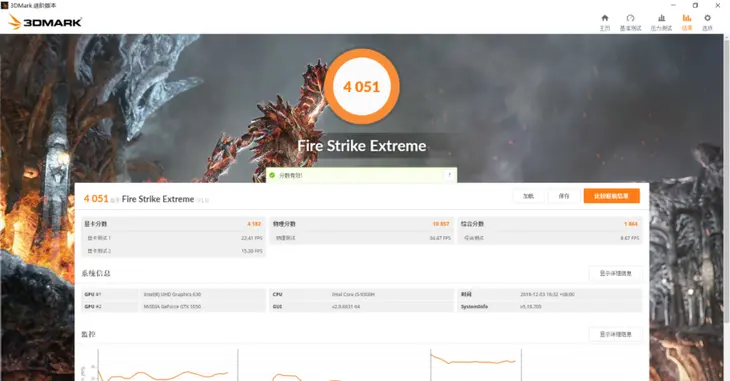Open the Stress Test bar-chart icon
This screenshot has height=381, width=730.
tap(661, 22)
